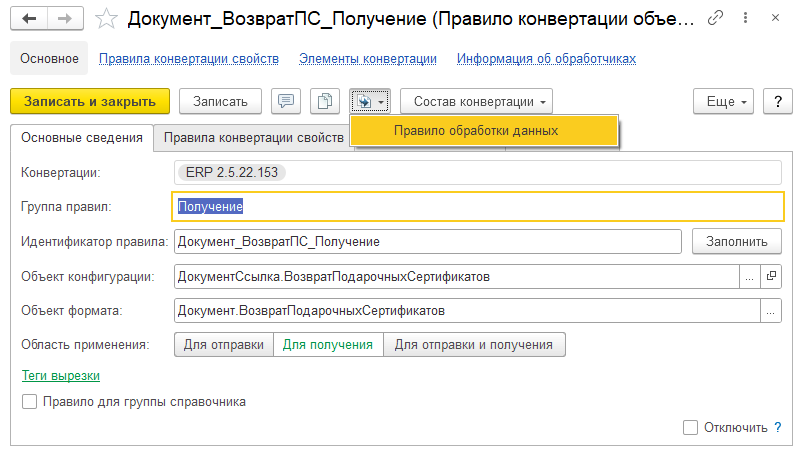This screenshot has width=798, height=451.
Task: Switch to Правила конвертации свойств tab
Action: point(253,138)
